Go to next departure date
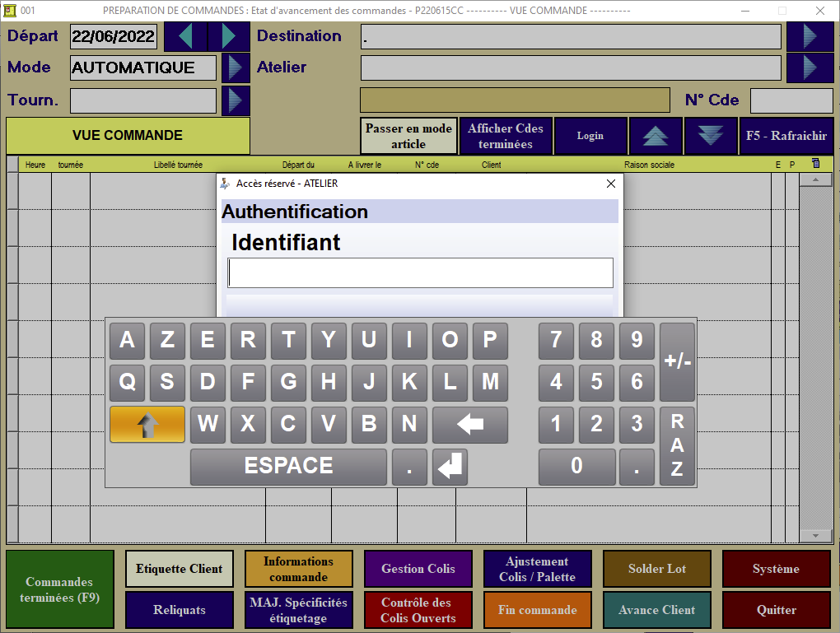The height and width of the screenshot is (633, 840). pyautogui.click(x=228, y=36)
